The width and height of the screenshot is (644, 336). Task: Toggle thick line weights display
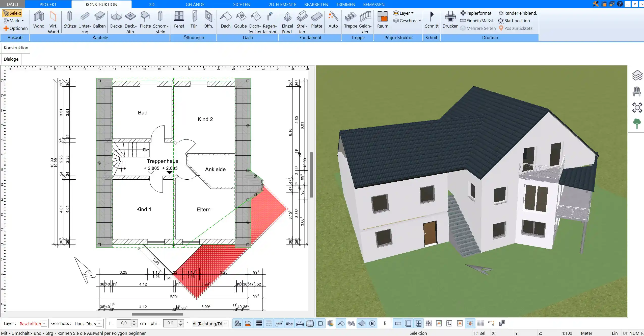tap(259, 323)
